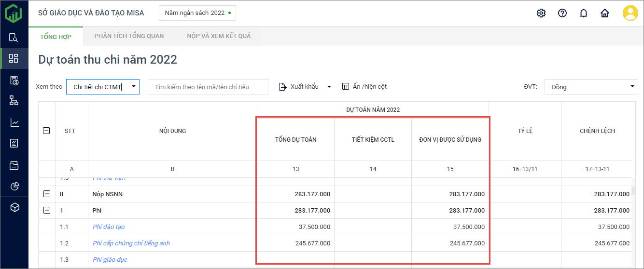644x269 pixels.
Task: Open the pie chart sidebar icon
Action: [14, 186]
